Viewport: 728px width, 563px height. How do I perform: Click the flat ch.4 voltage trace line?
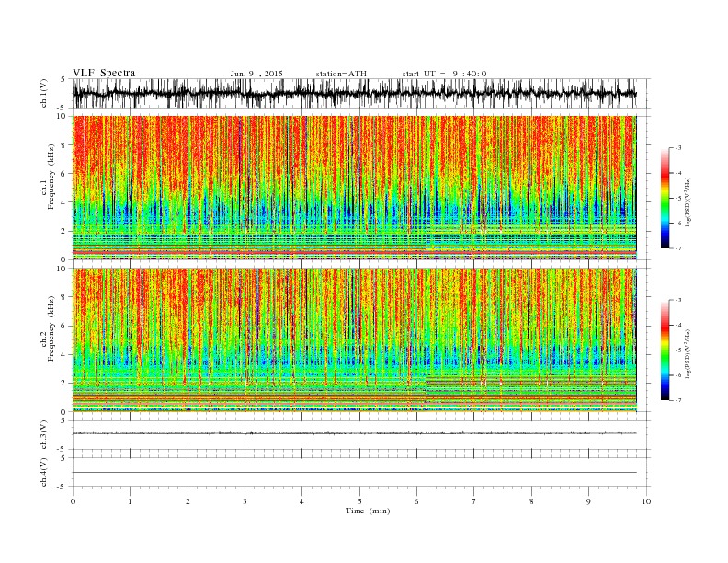pyautogui.click(x=354, y=473)
